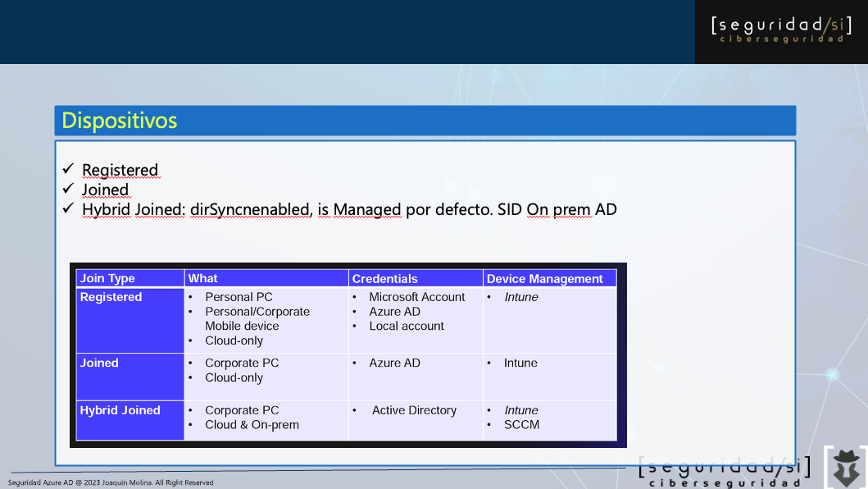868x489 pixels.
Task: Select the Cloud & On-prem bullet text
Action: (252, 425)
